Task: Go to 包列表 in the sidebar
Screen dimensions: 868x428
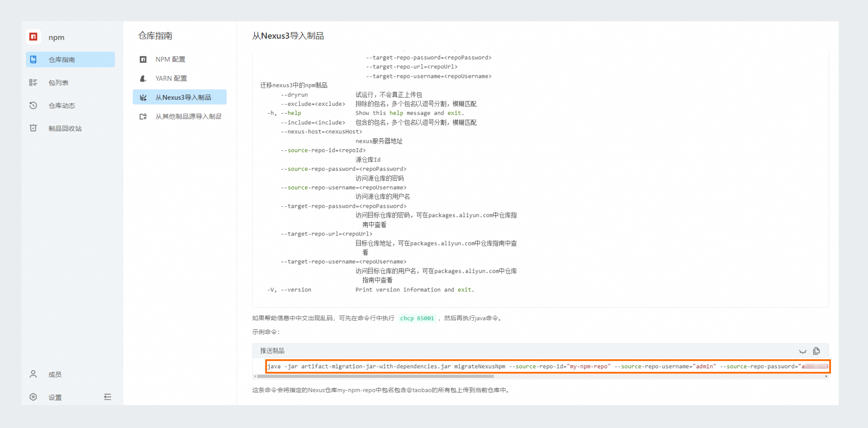Action: 58,82
